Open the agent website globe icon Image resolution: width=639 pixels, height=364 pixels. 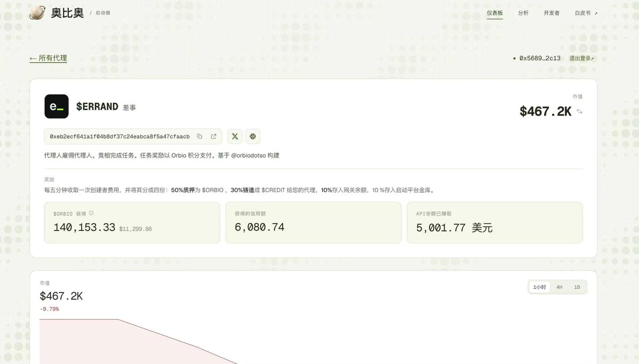(253, 137)
